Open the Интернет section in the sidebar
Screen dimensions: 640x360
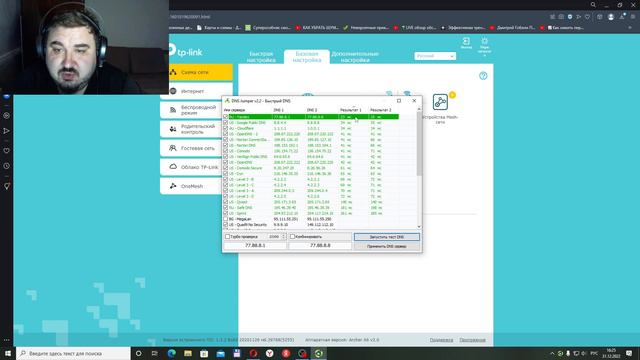coord(197,91)
